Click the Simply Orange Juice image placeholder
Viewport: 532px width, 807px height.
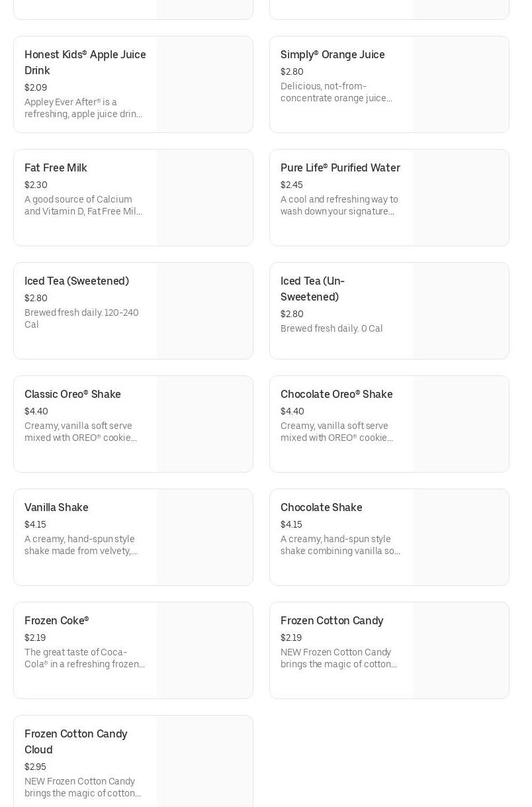pyautogui.click(x=461, y=85)
